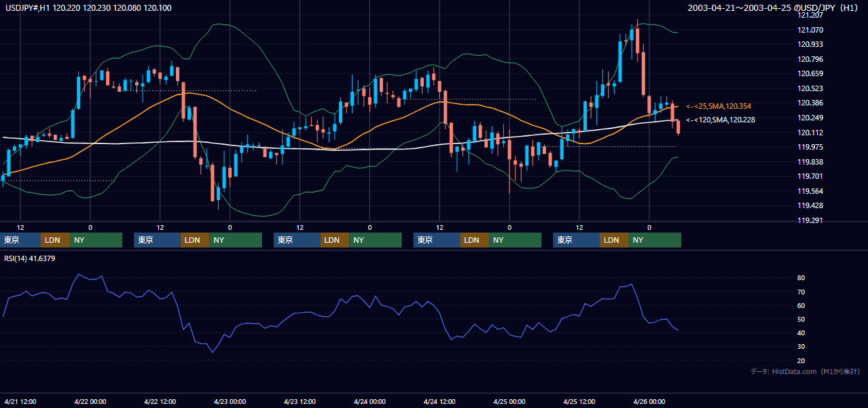The width and height of the screenshot is (868, 408).
Task: Click the orange 25 SMA 120.354 label
Action: point(718,106)
